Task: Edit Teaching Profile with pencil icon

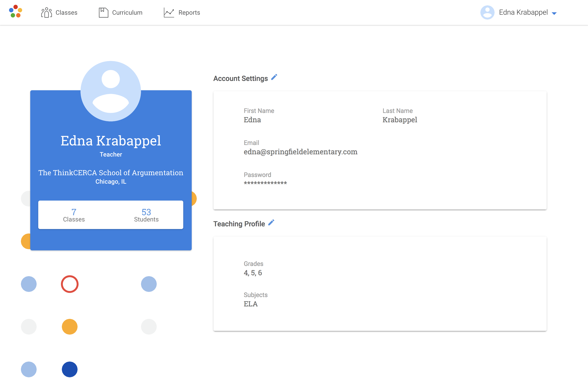Action: pyautogui.click(x=271, y=223)
